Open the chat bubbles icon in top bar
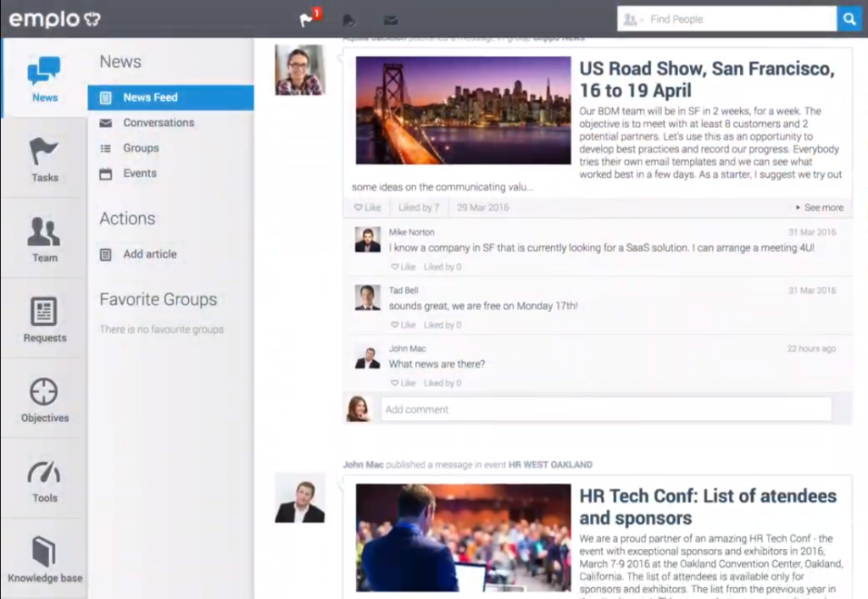 click(348, 20)
